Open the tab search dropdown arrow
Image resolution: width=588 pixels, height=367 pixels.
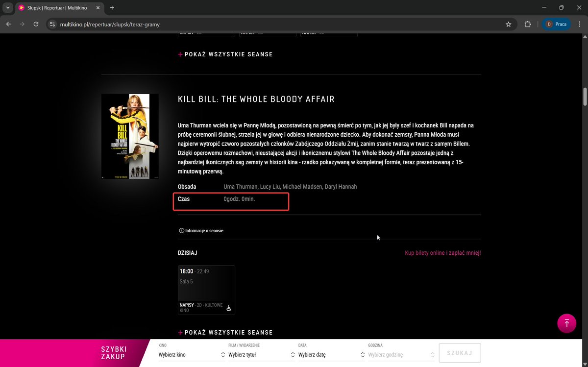click(8, 8)
